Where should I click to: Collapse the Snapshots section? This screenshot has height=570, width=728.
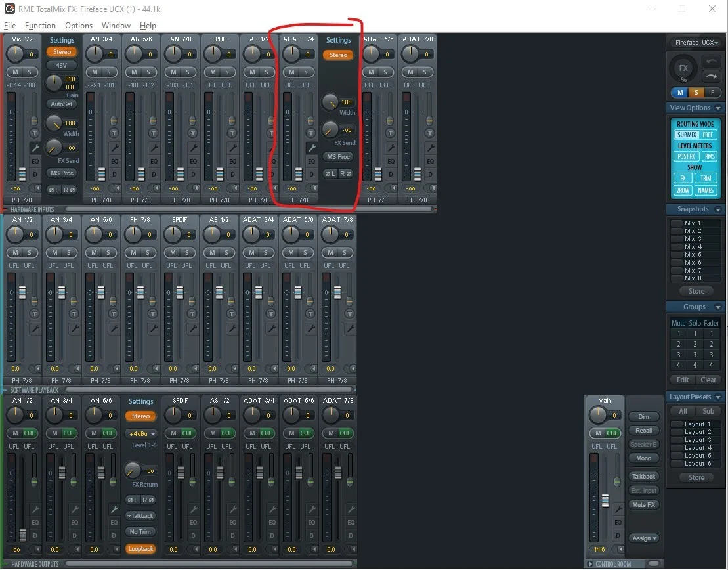pyautogui.click(x=718, y=209)
